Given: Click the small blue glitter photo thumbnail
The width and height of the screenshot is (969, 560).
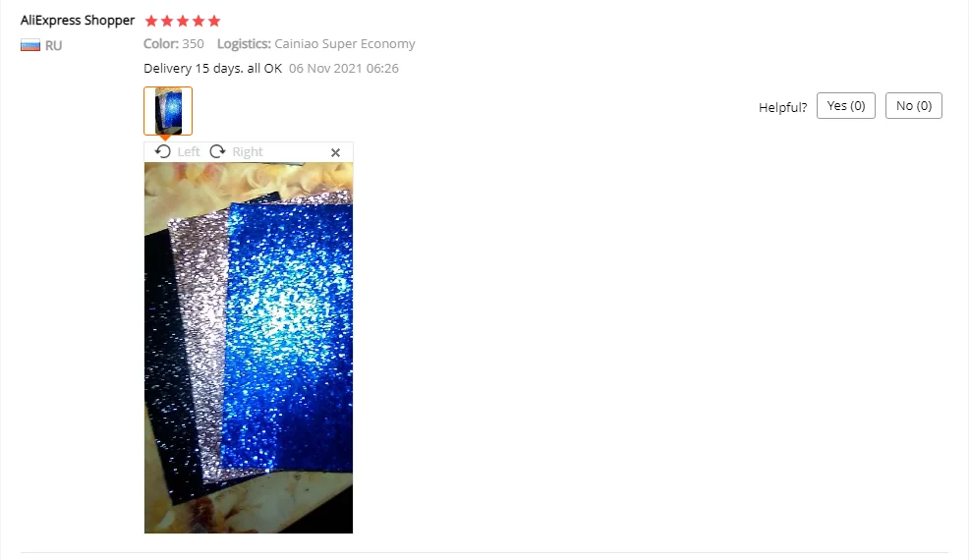Looking at the screenshot, I should click(x=168, y=111).
